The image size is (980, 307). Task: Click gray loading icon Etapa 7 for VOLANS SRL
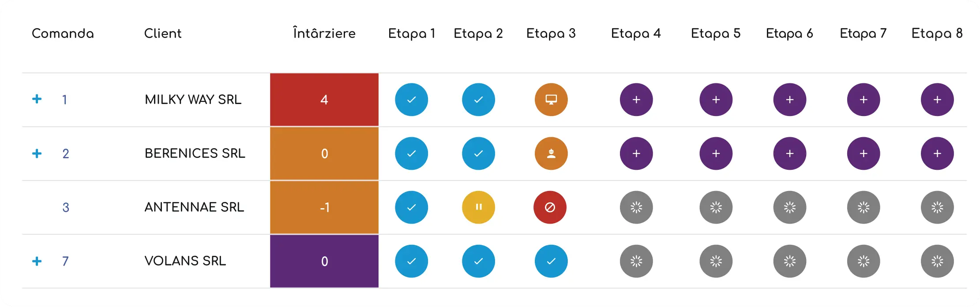[x=864, y=261]
